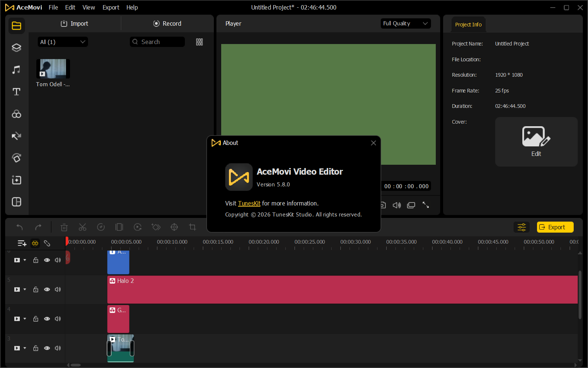Click the play-with-rotation arrow icon
The width and height of the screenshot is (588, 368).
click(138, 227)
